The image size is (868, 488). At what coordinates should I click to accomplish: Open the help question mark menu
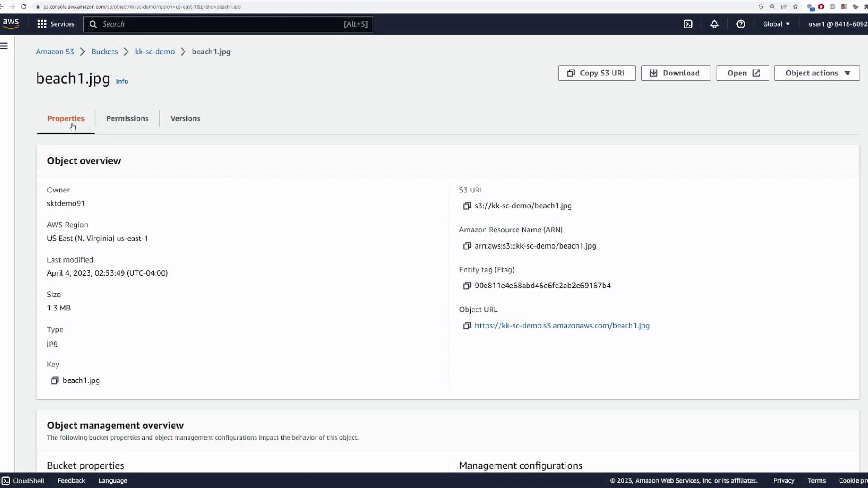[741, 24]
